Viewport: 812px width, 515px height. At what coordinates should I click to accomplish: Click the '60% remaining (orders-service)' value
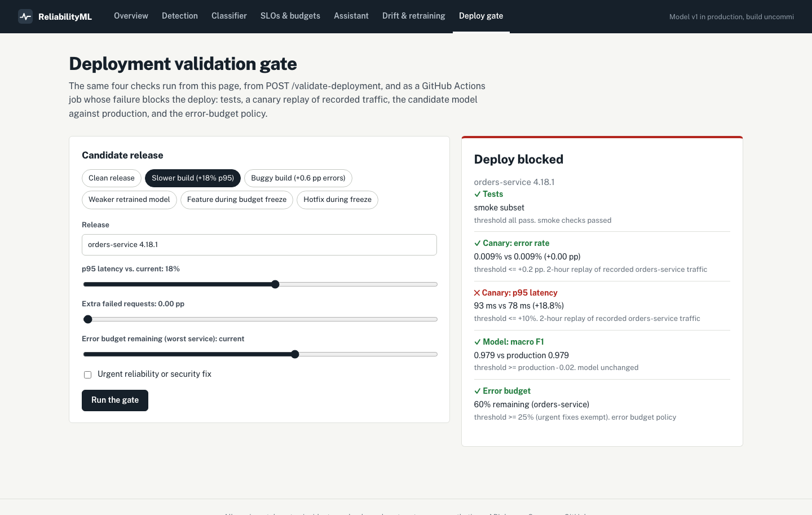(532, 404)
